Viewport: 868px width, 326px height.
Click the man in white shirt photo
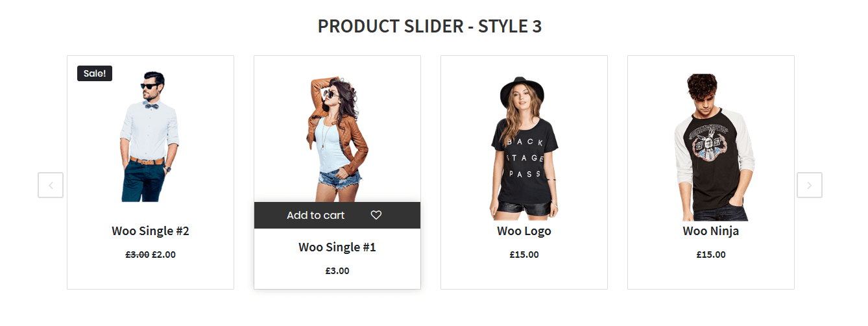click(x=149, y=140)
